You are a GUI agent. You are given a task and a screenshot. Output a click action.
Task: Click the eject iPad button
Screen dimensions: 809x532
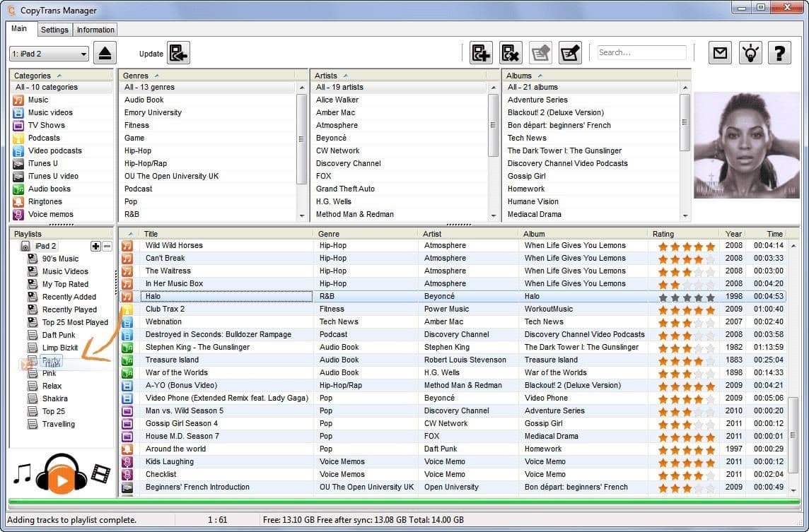click(x=105, y=53)
